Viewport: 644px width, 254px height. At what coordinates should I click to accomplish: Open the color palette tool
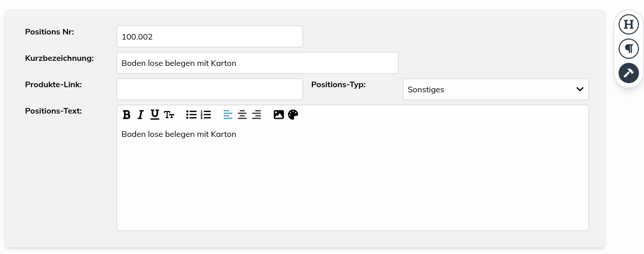[x=293, y=115]
